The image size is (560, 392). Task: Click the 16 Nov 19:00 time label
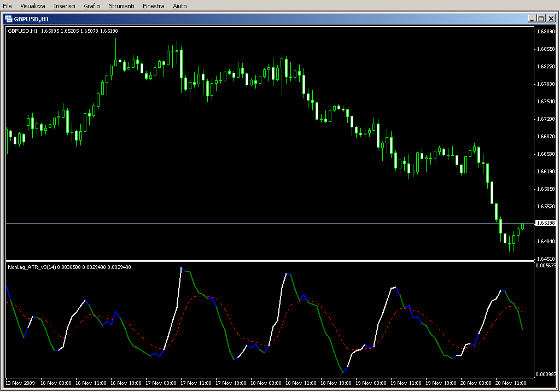pyautogui.click(x=126, y=383)
